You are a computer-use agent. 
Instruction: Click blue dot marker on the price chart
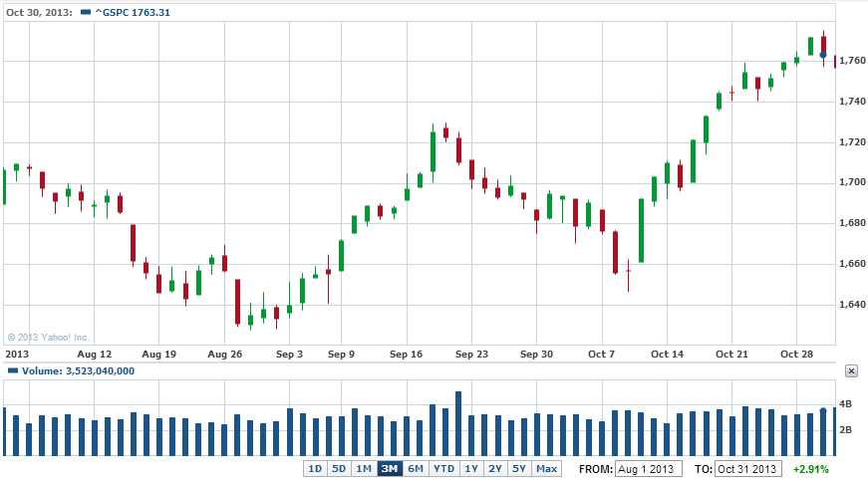click(823, 54)
